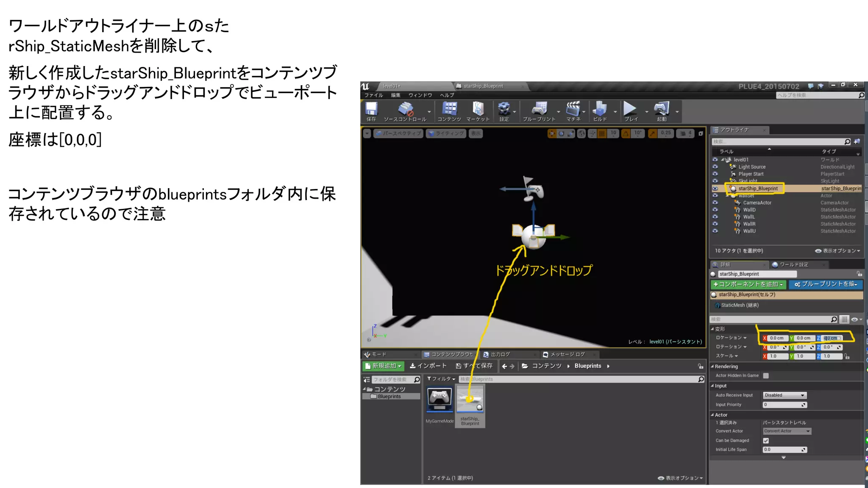868x488 pixels.
Task: Click the Blueprints (ブループリント) toolbar icon
Action: [539, 109]
